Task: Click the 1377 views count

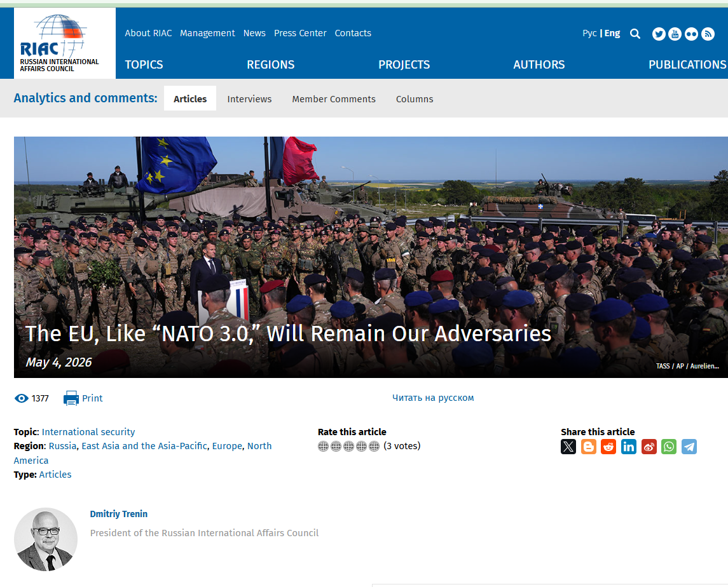Action: 40,398
